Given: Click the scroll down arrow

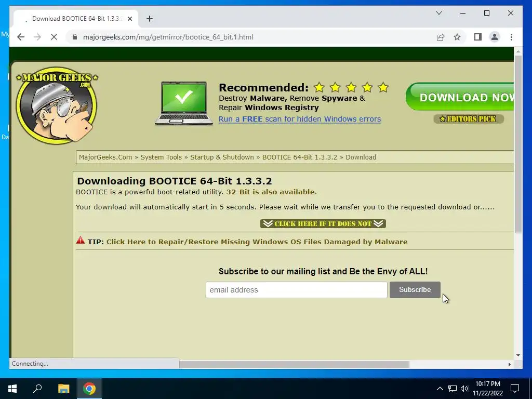Looking at the screenshot, I should click(x=518, y=355).
